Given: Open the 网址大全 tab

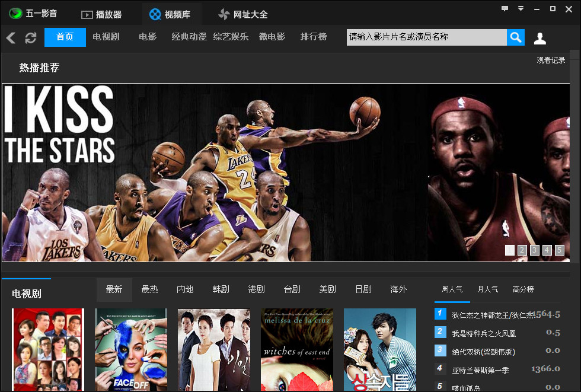Looking at the screenshot, I should [x=243, y=14].
